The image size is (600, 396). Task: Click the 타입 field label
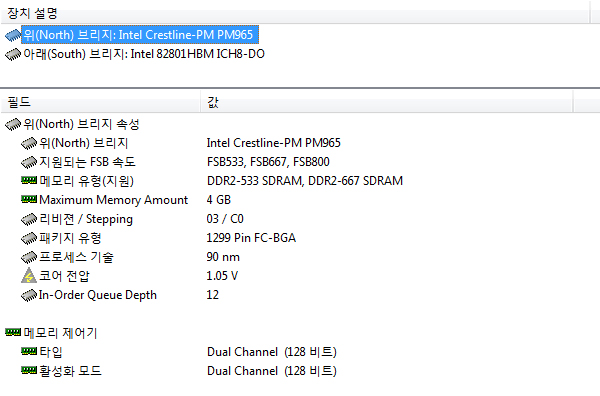click(51, 352)
